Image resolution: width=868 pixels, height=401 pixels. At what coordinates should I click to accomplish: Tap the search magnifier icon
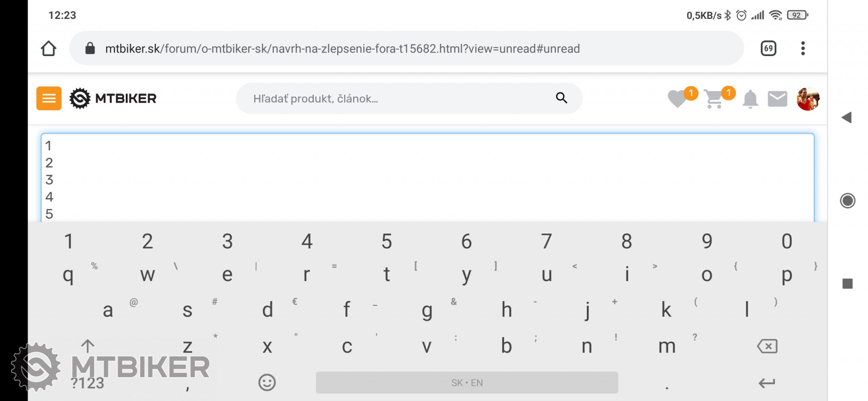point(561,98)
